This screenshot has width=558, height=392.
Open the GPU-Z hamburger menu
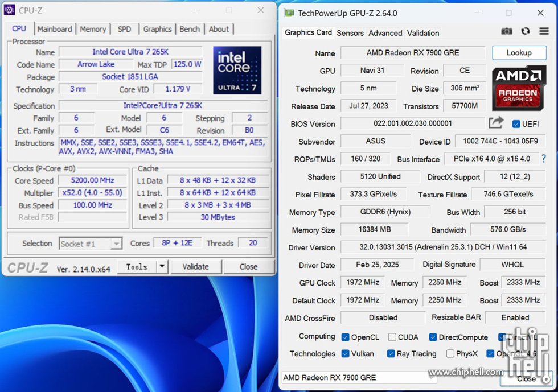[x=544, y=31]
